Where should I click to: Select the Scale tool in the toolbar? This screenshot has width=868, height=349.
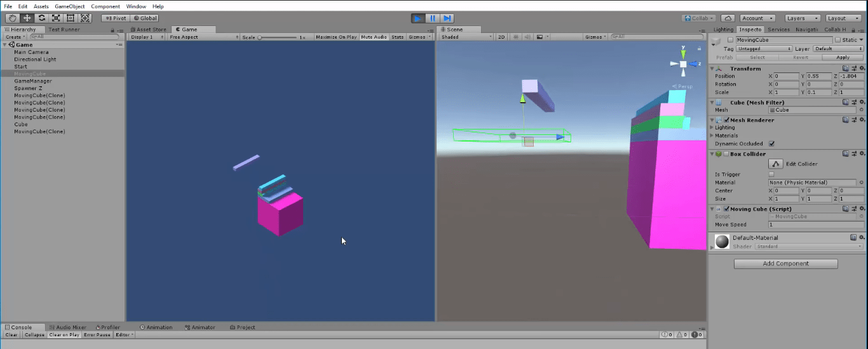[x=57, y=18]
